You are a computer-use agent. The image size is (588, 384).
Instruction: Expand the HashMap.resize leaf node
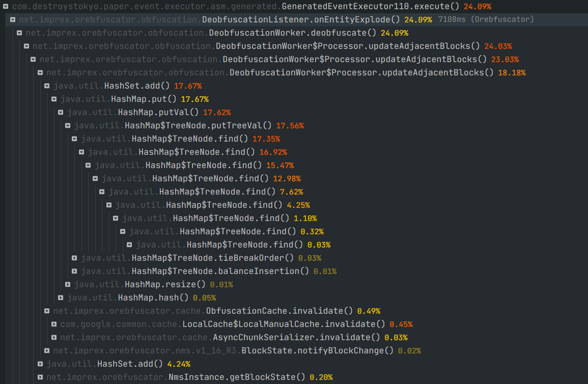pos(68,284)
